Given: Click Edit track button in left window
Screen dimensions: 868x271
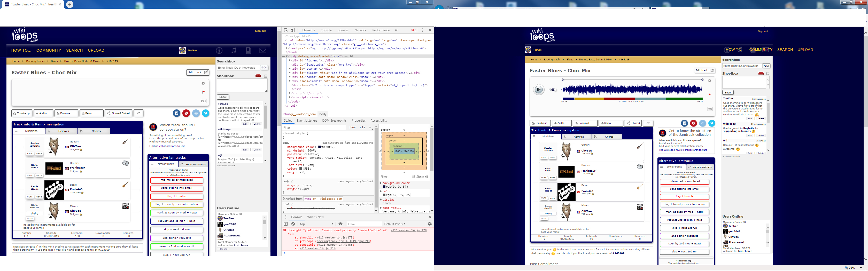Looking at the screenshot, I should coord(198,72).
